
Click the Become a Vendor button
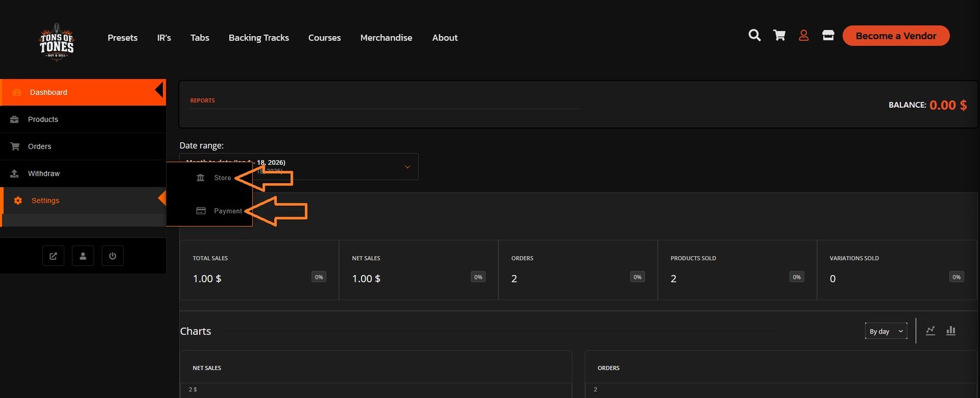[x=895, y=36]
